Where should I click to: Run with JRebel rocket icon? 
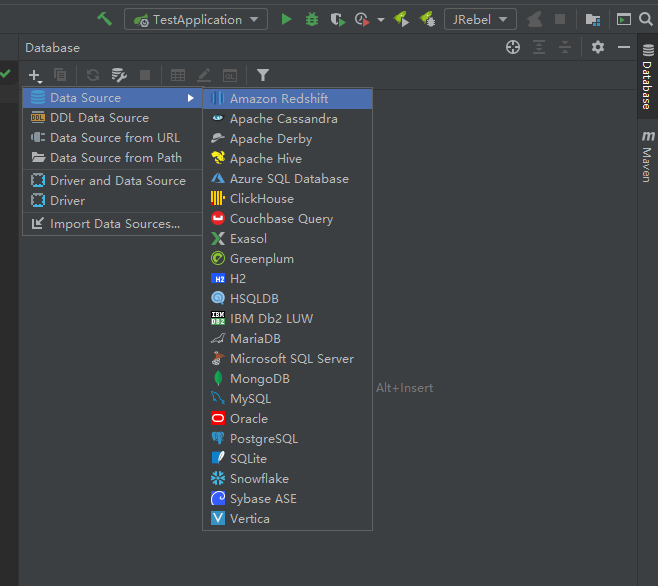(401, 19)
